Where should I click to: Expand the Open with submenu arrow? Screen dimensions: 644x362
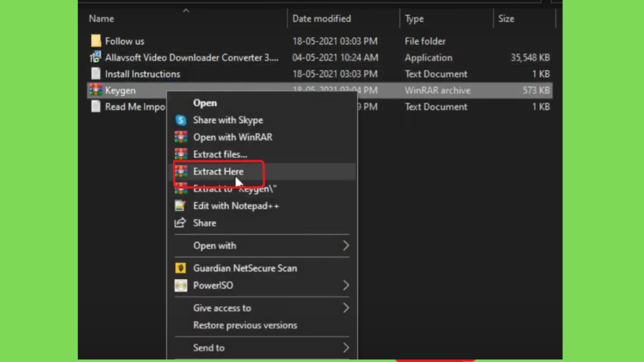tap(346, 246)
